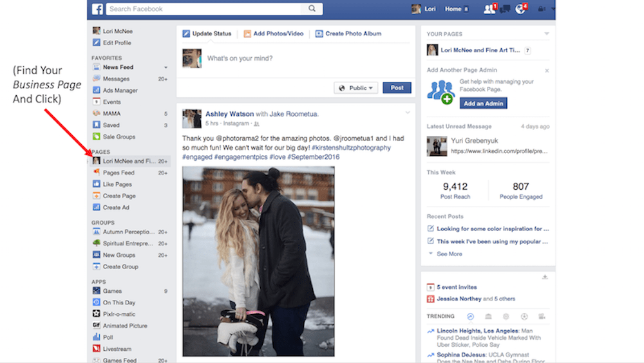Click the Post button
The width and height of the screenshot is (644, 363).
pyautogui.click(x=397, y=88)
